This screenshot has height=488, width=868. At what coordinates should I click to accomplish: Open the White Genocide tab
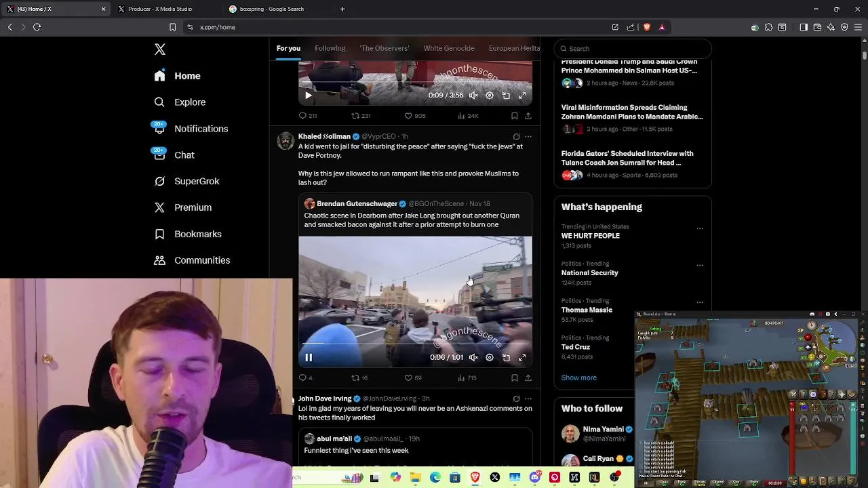coord(449,48)
